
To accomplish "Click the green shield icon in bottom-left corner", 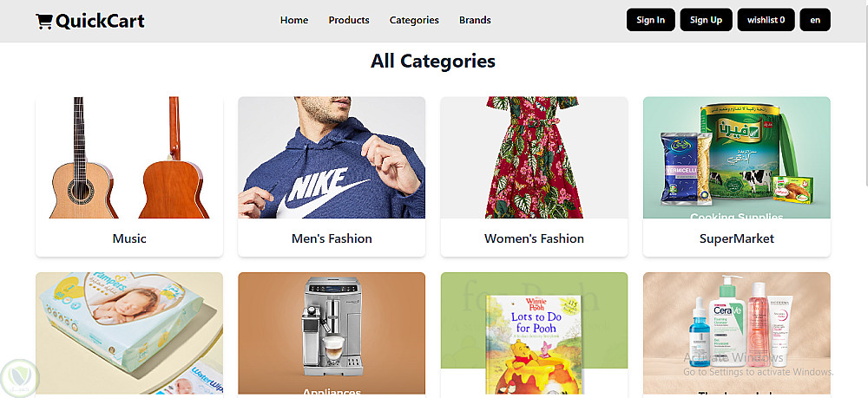I will pos(18,378).
